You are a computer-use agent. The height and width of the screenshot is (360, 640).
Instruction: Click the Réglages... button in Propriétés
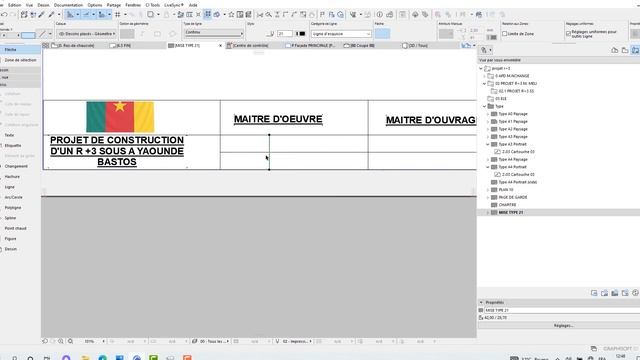(563, 326)
